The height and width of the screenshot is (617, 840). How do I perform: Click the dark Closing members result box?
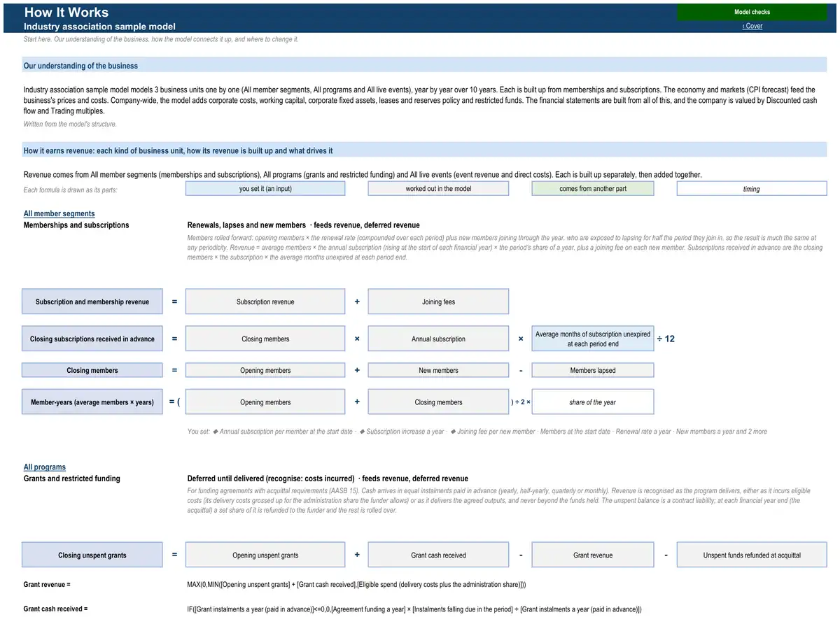pyautogui.click(x=92, y=370)
